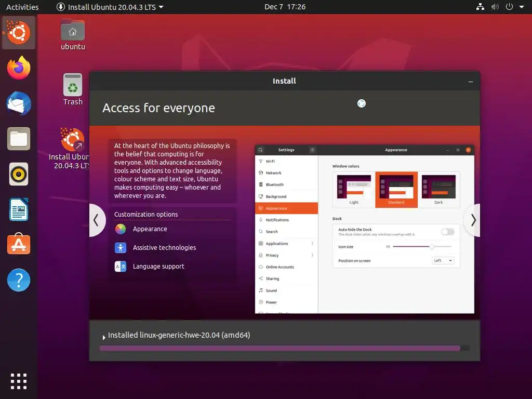Image resolution: width=532 pixels, height=399 pixels.
Task: Select Power in Settings sidebar
Action: point(286,302)
